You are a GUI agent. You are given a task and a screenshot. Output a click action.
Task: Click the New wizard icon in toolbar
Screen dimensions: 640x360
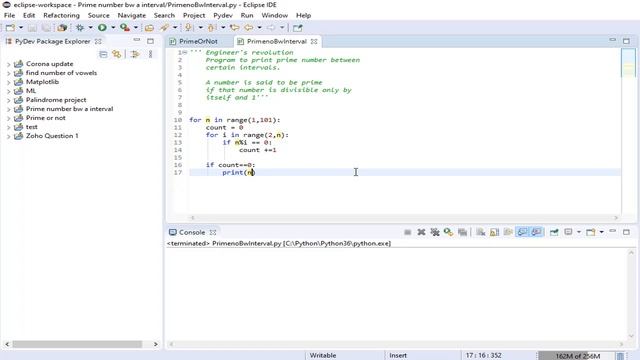coord(10,28)
